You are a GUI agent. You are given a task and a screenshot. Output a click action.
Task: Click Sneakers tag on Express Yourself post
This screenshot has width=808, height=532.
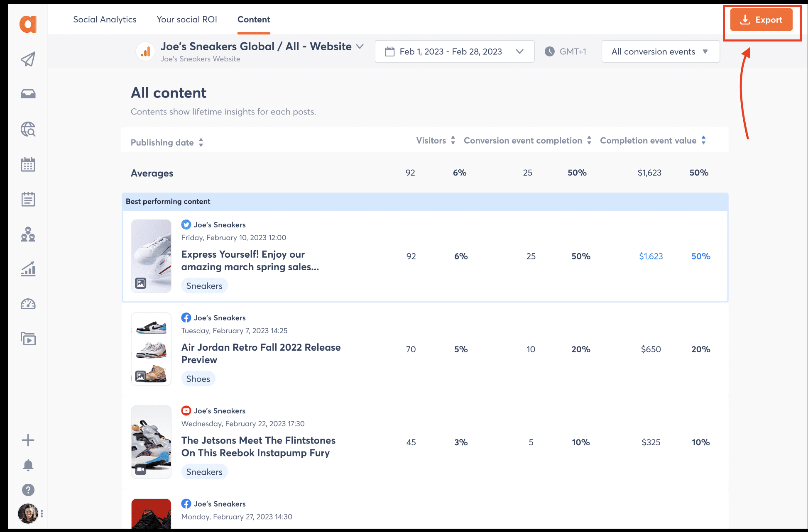point(204,286)
